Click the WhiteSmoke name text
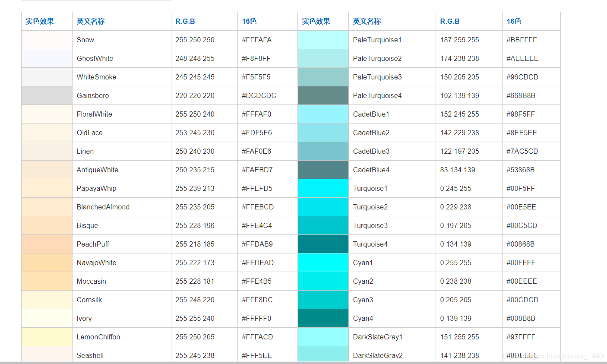Viewport: 607px width, 364px height. click(96, 77)
